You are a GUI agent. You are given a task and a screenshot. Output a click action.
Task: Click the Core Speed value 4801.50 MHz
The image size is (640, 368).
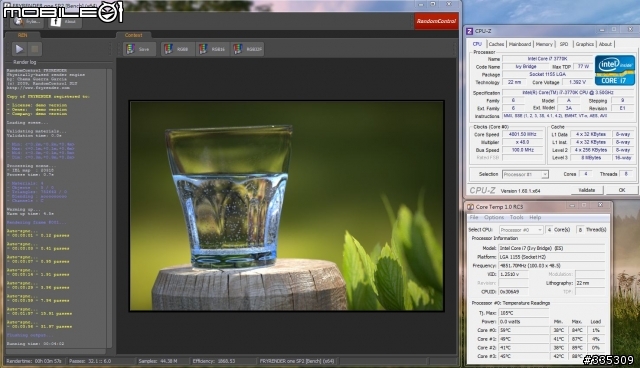[x=522, y=134]
